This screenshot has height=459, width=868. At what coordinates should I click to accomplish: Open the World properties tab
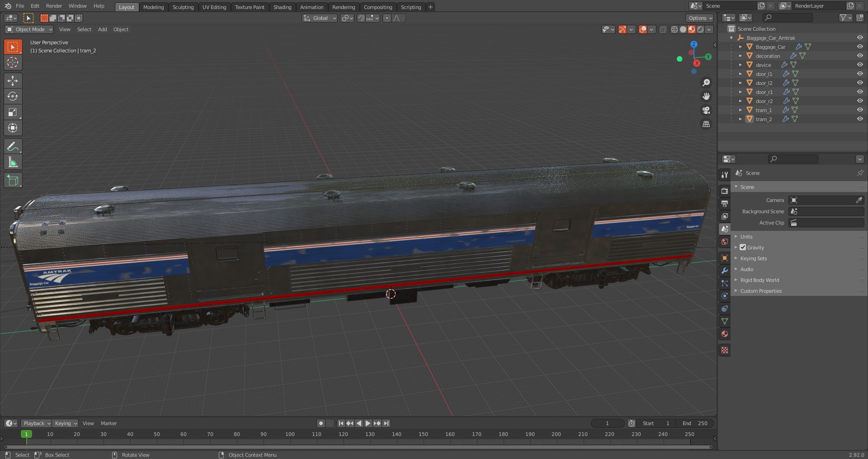click(725, 242)
